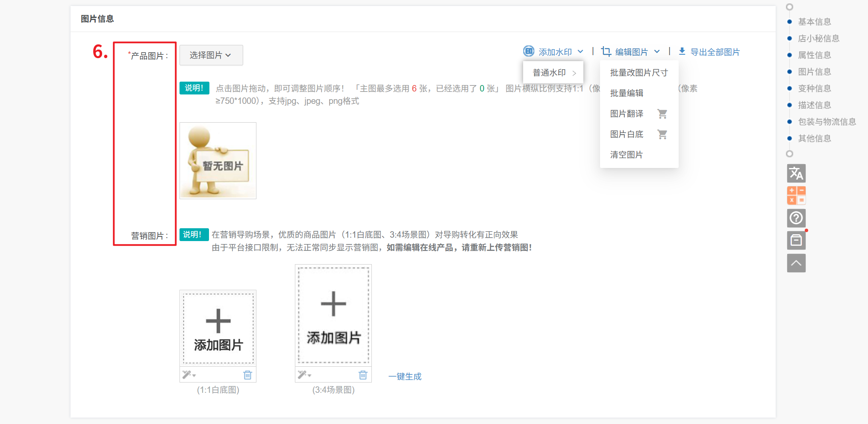Click the scroll to top arrow icon
Viewport: 868px width, 424px height.
pos(796,263)
